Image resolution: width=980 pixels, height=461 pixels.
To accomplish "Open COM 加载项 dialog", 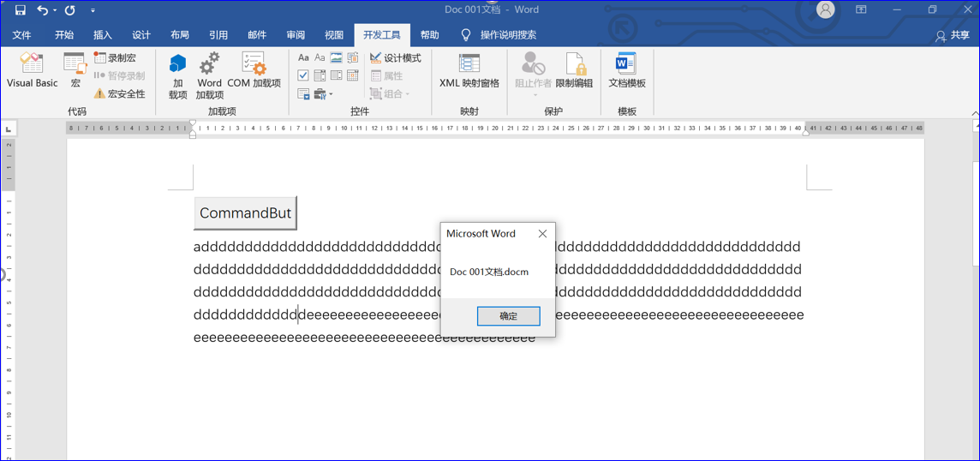I will pos(254,70).
